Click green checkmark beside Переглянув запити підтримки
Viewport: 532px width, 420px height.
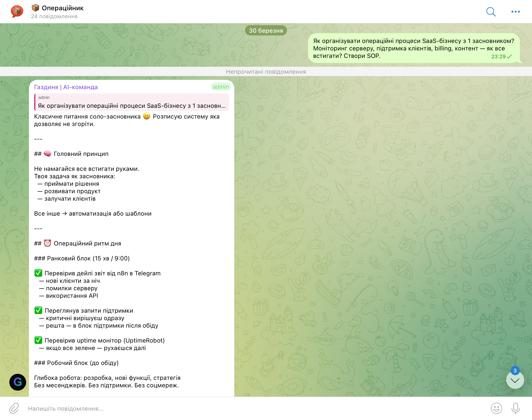(x=38, y=310)
